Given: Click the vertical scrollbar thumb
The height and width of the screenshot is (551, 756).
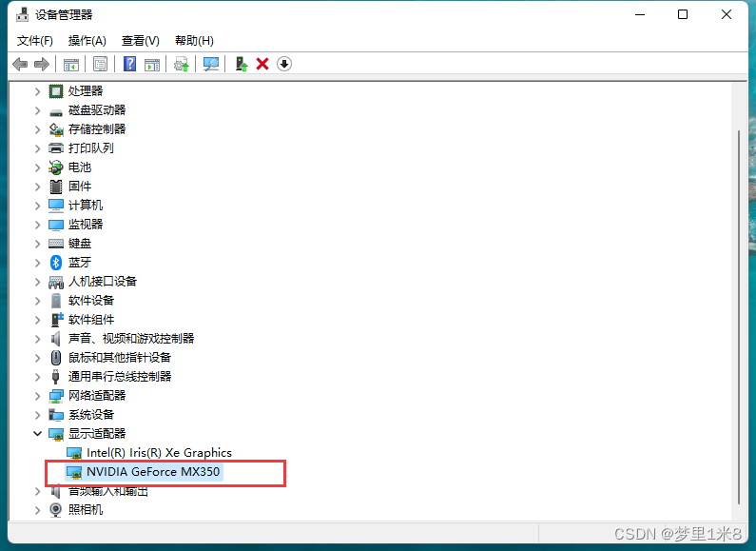Looking at the screenshot, I should (x=739, y=318).
